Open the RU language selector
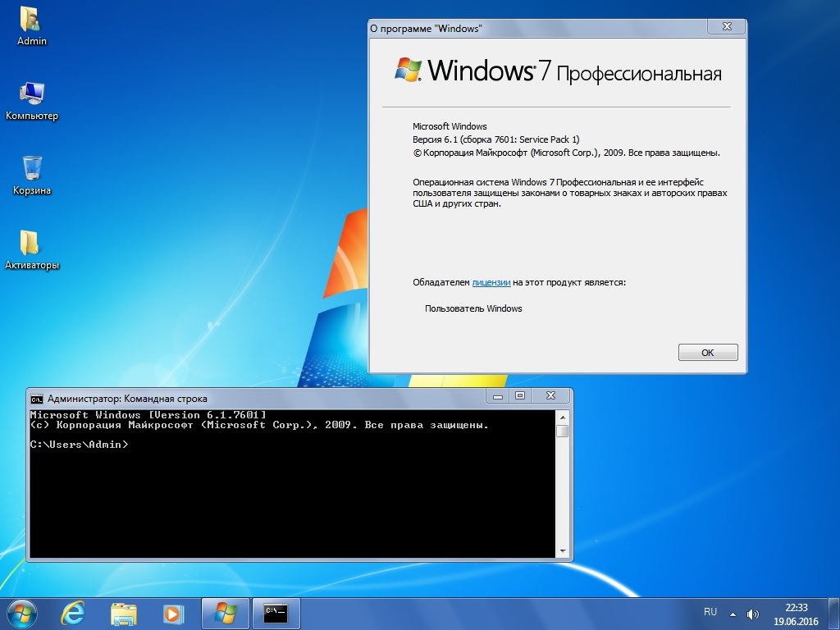 (x=710, y=612)
